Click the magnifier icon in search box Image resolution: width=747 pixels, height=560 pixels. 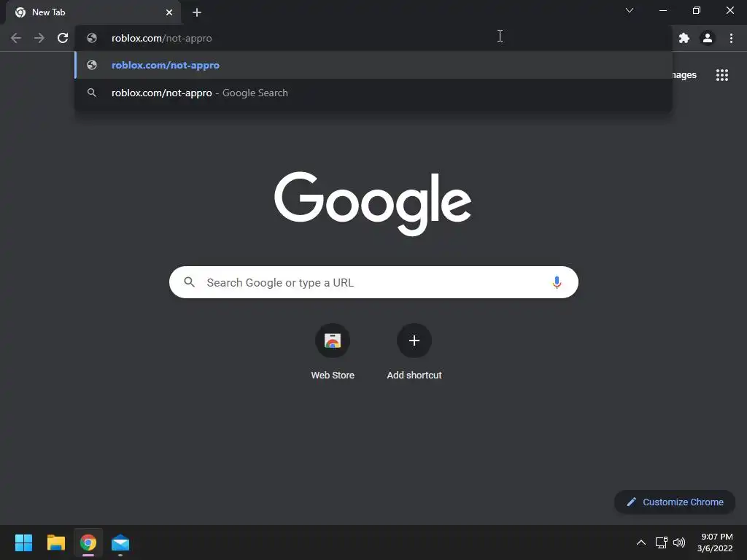(x=189, y=282)
